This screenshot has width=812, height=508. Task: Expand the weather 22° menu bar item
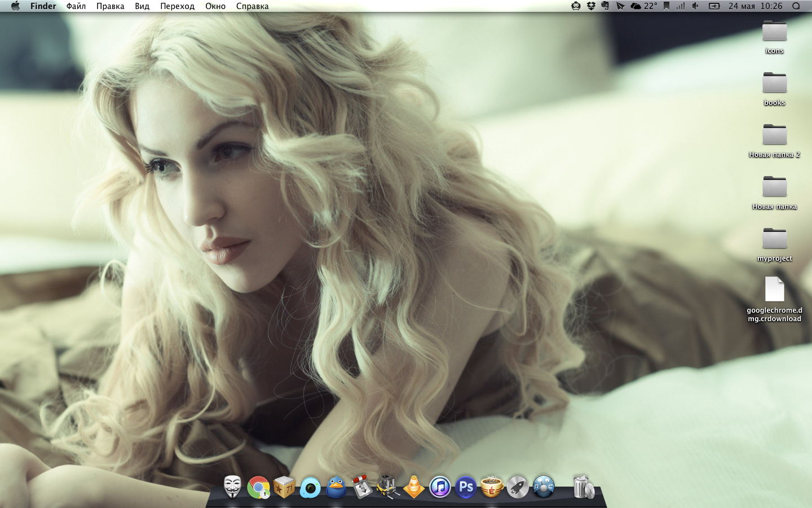[644, 6]
